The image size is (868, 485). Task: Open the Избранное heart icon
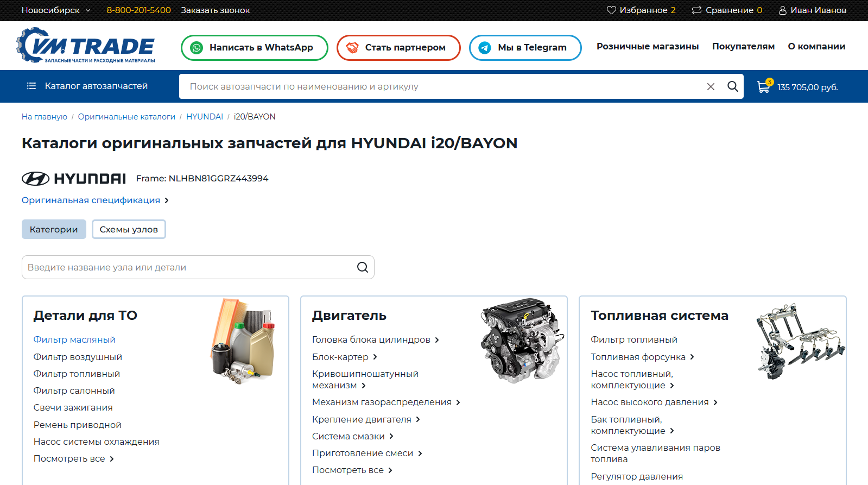[611, 10]
